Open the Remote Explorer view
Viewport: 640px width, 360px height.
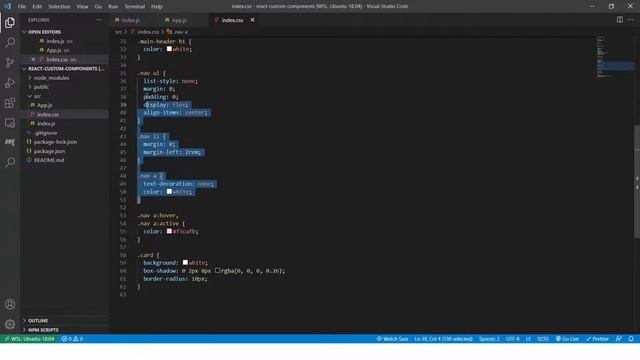point(10,122)
